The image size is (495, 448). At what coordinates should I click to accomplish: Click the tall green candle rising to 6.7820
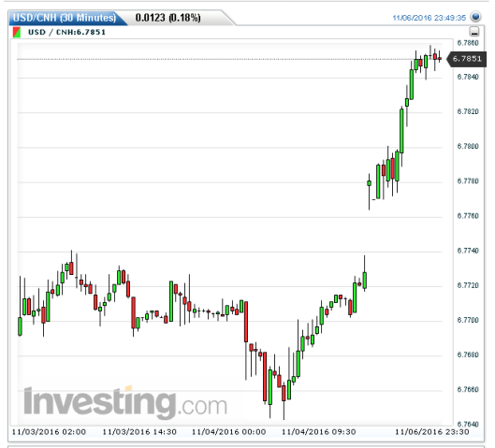[401, 131]
